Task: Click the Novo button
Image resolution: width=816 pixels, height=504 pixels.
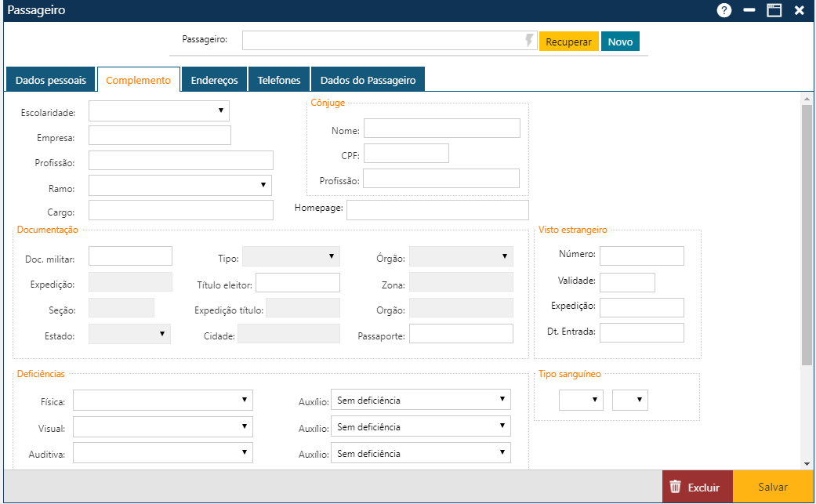Action: [x=620, y=42]
